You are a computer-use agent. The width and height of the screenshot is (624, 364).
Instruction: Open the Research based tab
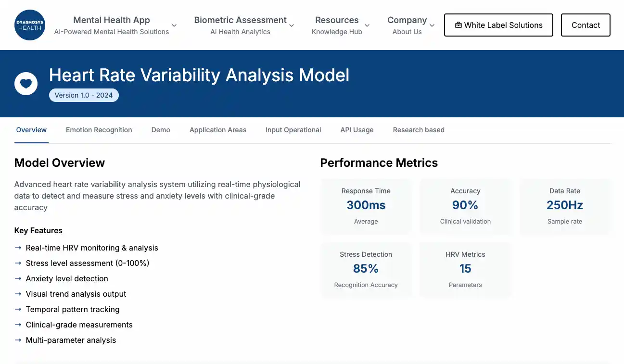pos(419,130)
